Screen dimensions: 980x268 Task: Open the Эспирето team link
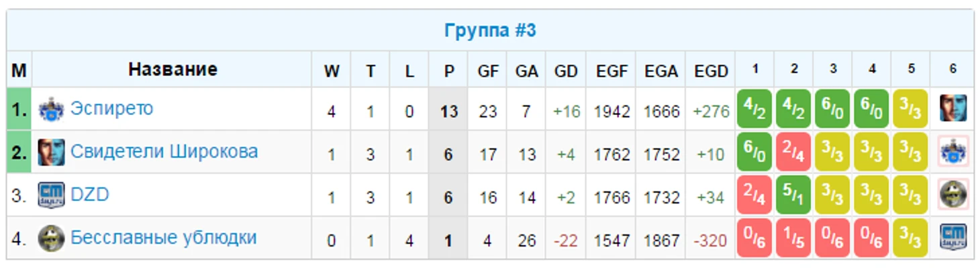point(112,109)
